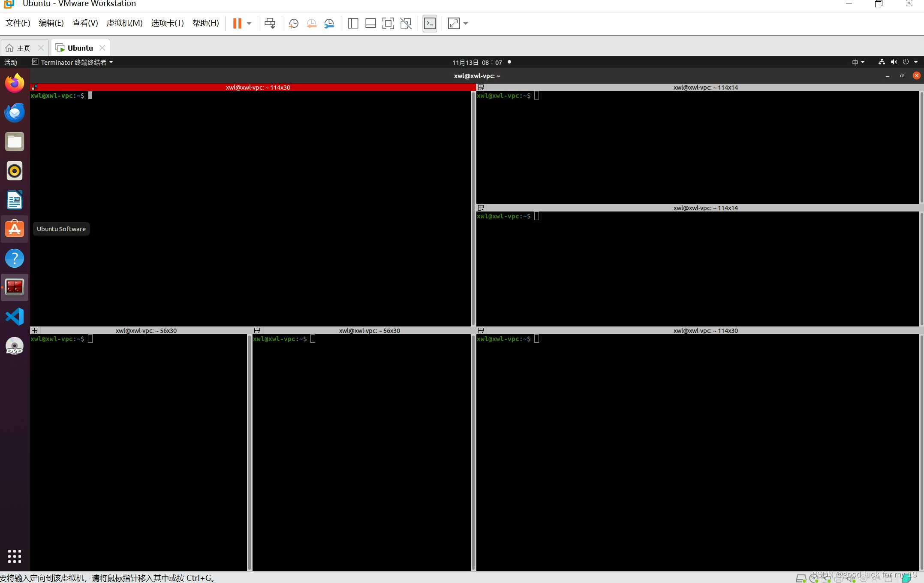Toggle the VMware library sidebar panel
924x583 pixels.
[x=352, y=23]
